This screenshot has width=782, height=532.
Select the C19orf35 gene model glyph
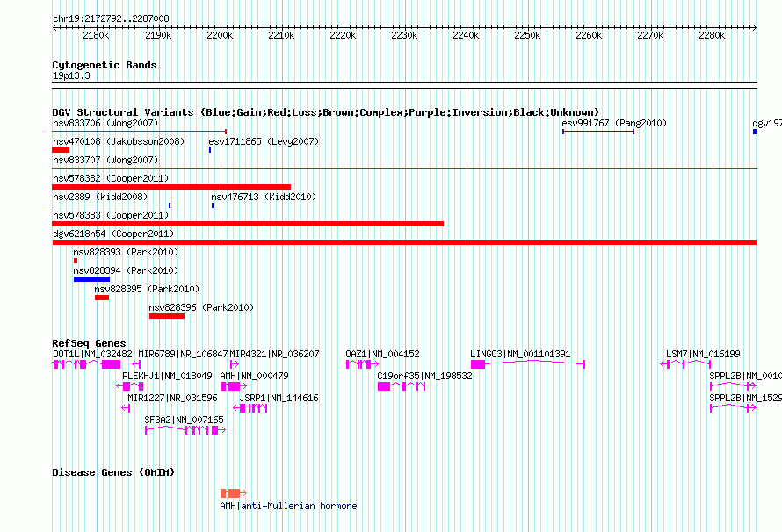coord(402,386)
